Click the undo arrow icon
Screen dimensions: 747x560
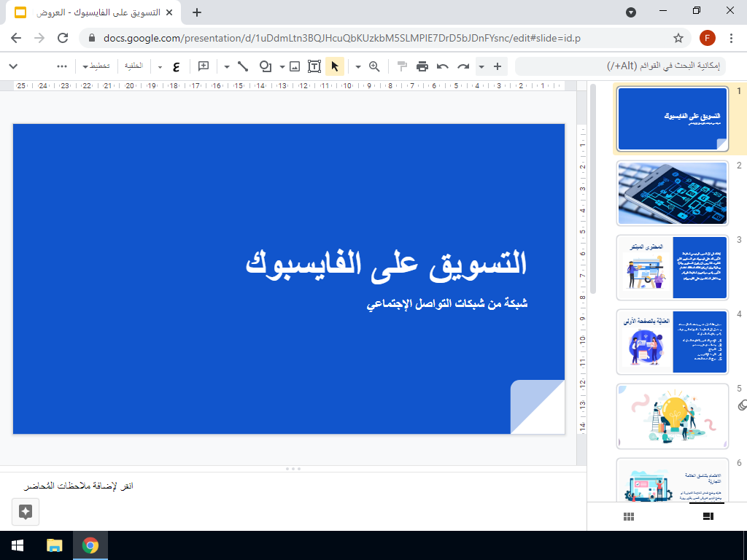click(x=443, y=66)
